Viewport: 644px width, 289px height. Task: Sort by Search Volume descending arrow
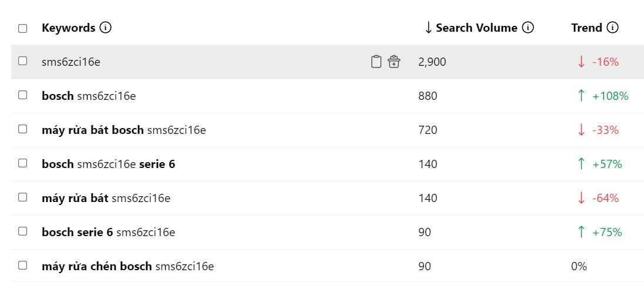(428, 28)
